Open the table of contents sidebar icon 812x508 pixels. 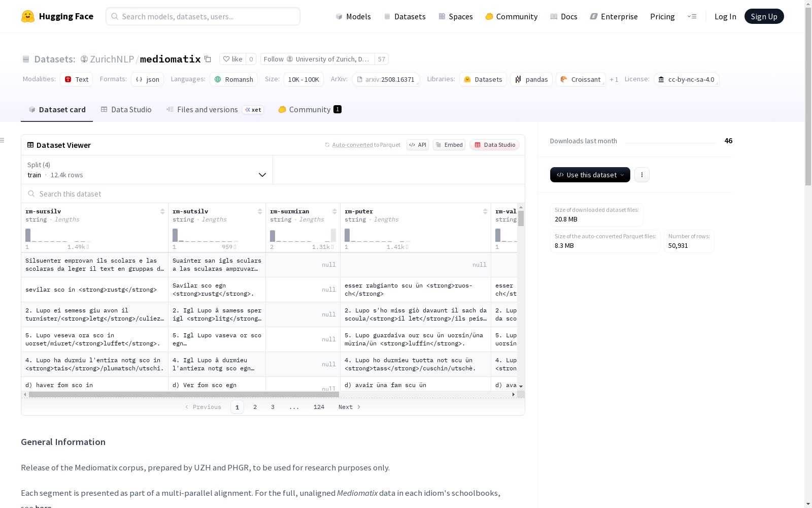pyautogui.click(x=3, y=140)
